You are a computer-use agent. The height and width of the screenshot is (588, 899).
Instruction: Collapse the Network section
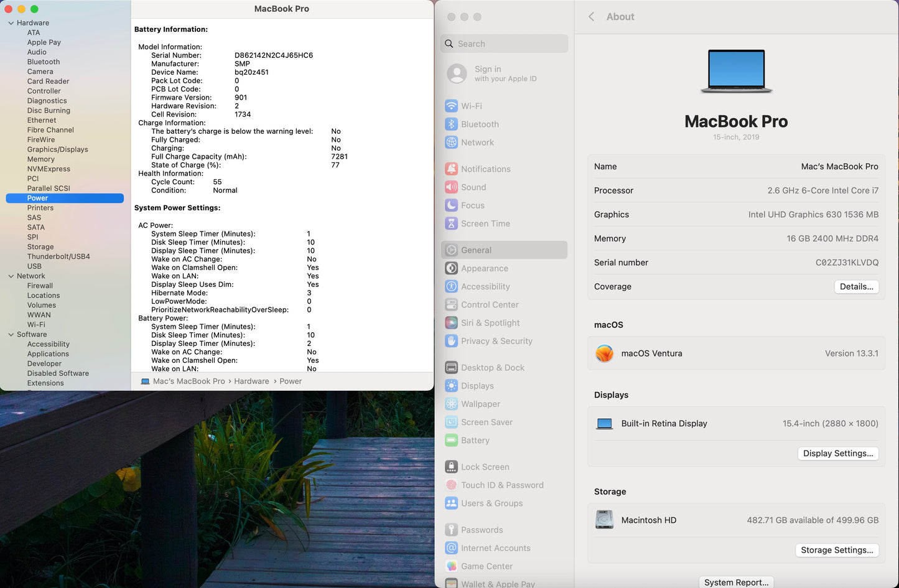click(x=10, y=276)
